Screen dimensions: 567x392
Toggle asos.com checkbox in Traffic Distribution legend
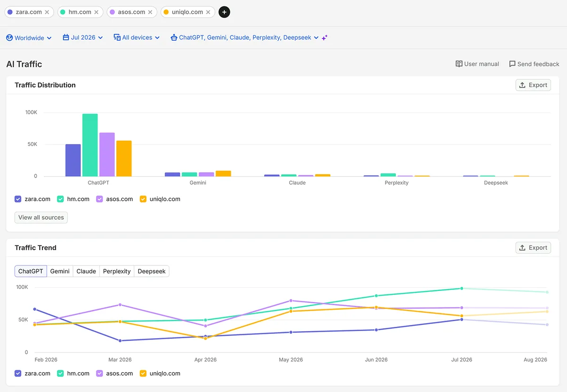(100, 199)
